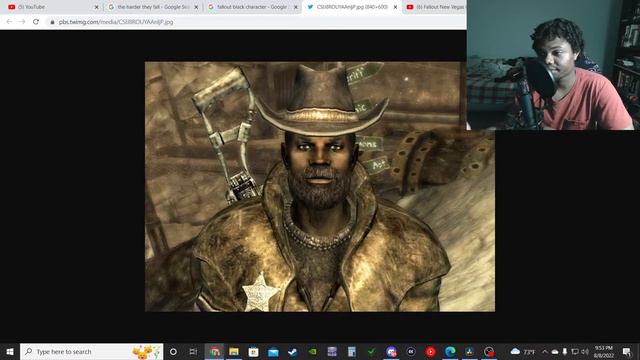
Task: Launch Steam from the taskbar
Action: (x=293, y=351)
